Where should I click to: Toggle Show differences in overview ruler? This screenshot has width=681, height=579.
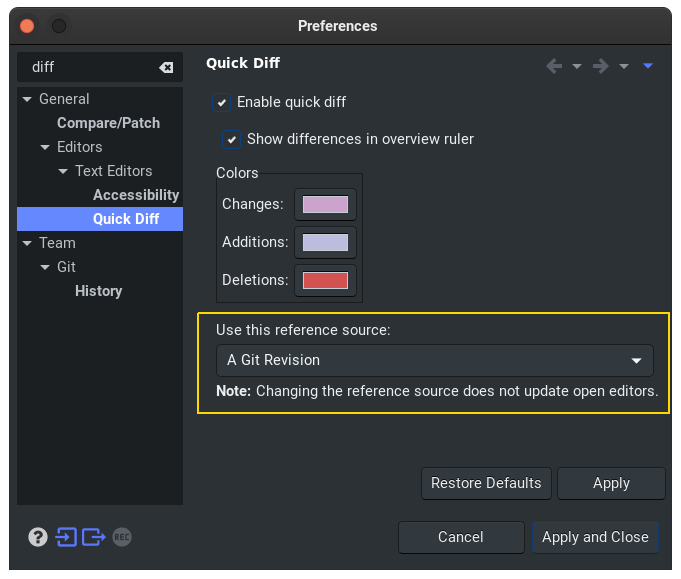[232, 139]
